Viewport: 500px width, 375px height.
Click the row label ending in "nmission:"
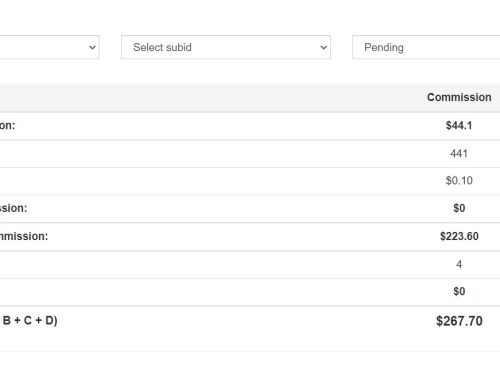(24, 236)
